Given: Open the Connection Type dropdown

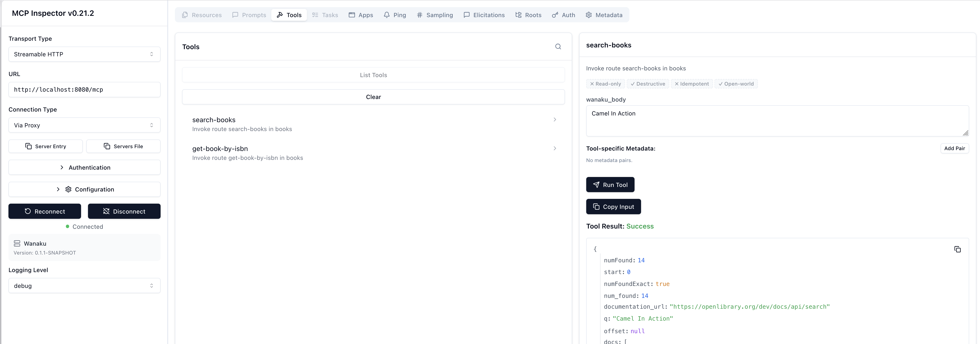Looking at the screenshot, I should click(85, 125).
